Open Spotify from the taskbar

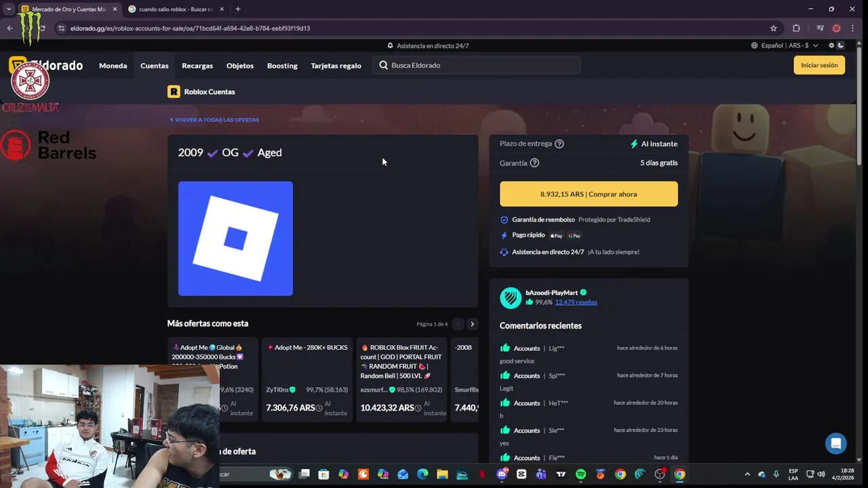pos(580,474)
